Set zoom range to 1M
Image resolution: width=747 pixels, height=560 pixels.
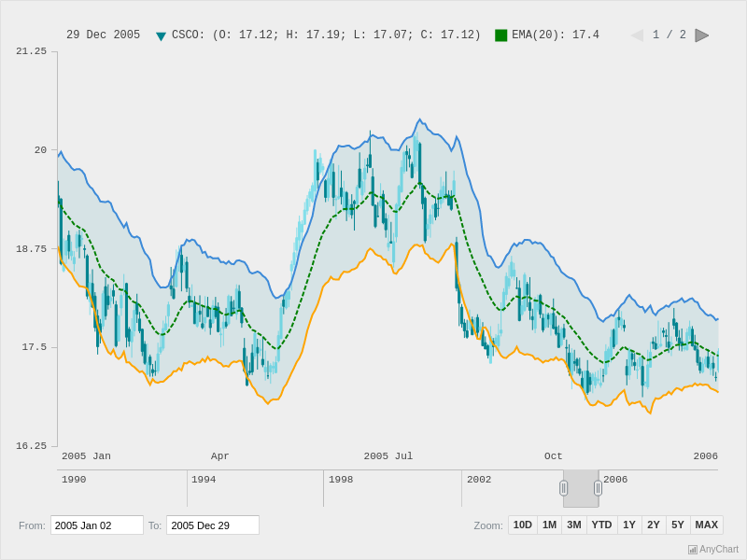coord(549,525)
